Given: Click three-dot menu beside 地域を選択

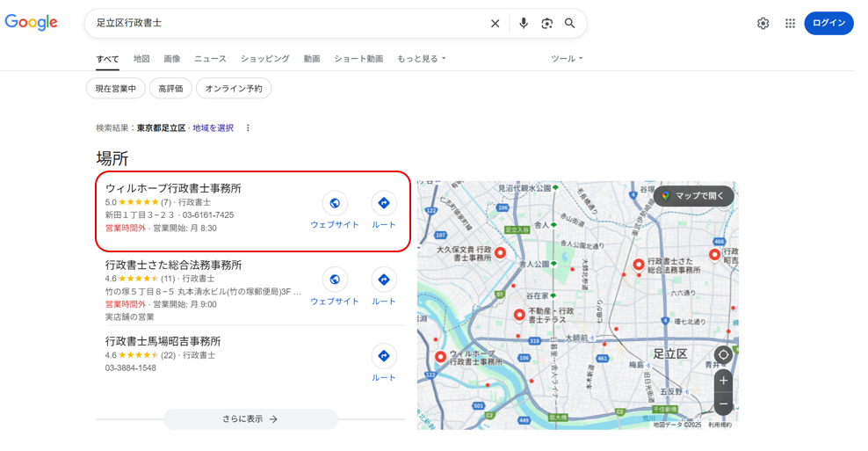Looking at the screenshot, I should (x=248, y=128).
